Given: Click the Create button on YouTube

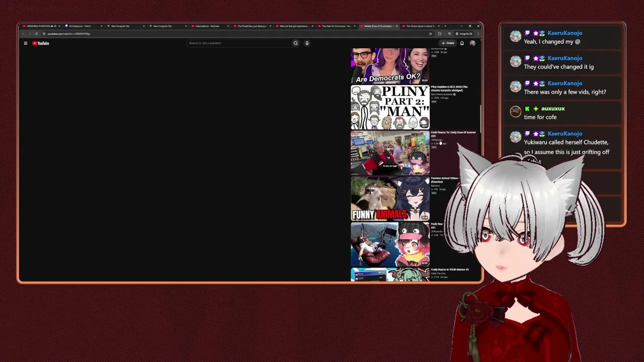Looking at the screenshot, I should tap(448, 43).
